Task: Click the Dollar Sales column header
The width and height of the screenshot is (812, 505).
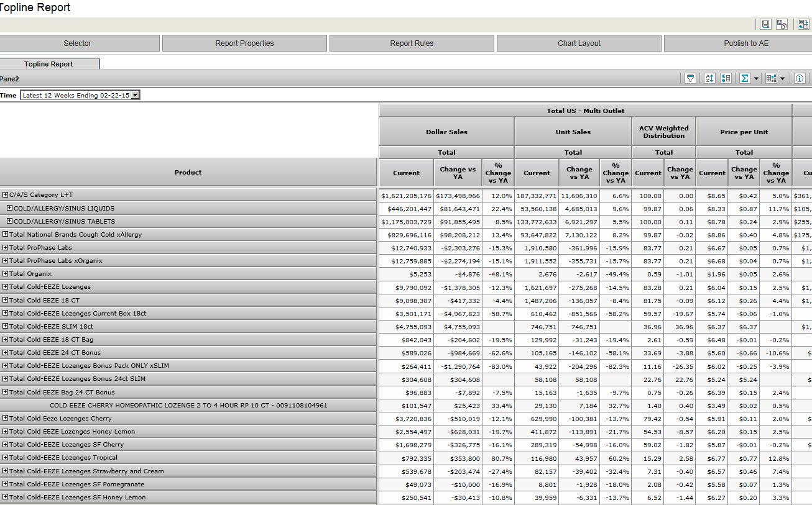Action: coord(446,132)
